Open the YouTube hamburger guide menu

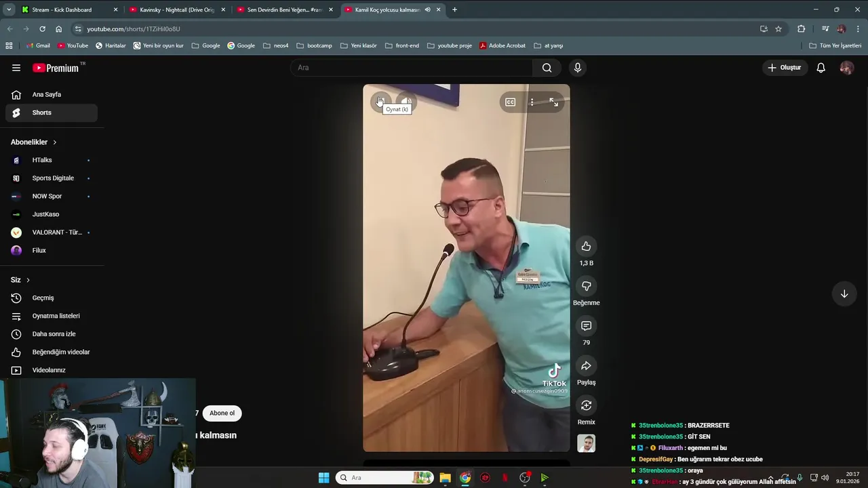click(16, 68)
